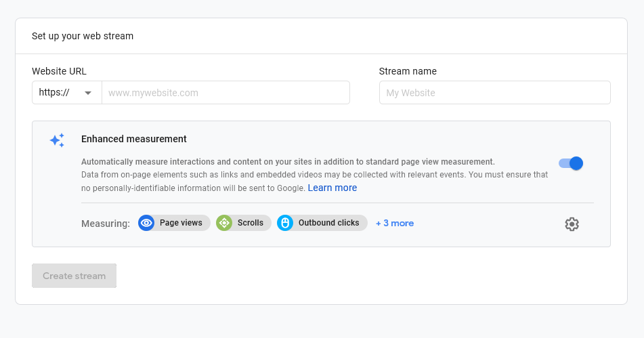Focus the Stream name input field
644x338 pixels.
point(494,92)
